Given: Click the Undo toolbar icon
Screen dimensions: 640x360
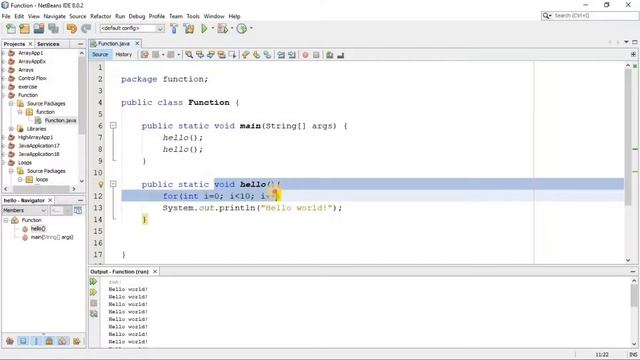Looking at the screenshot, I should (x=72, y=29).
